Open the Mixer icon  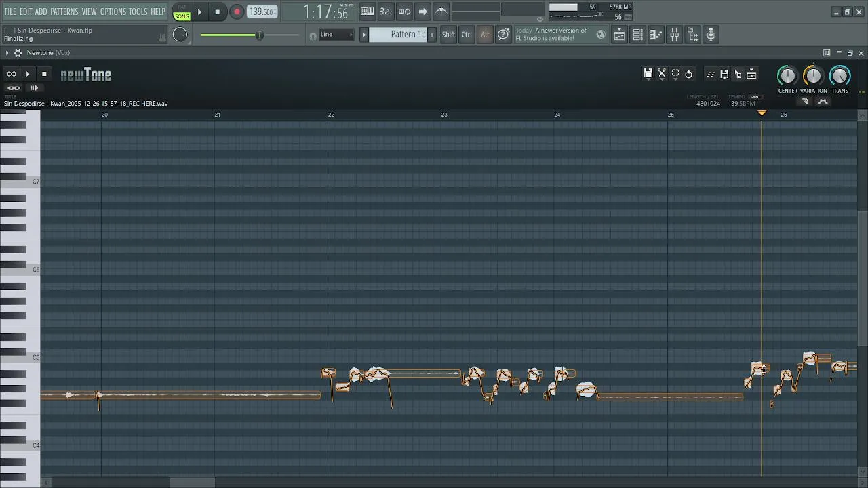[x=674, y=35]
